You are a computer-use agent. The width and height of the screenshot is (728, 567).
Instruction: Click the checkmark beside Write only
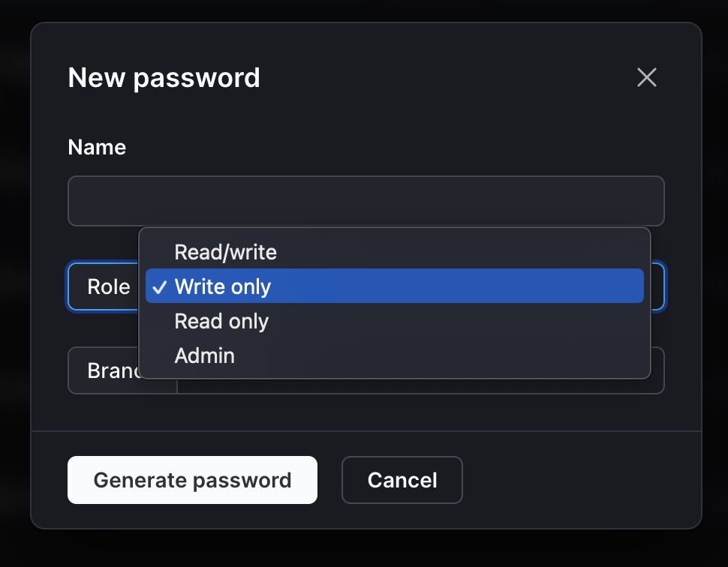tap(158, 286)
